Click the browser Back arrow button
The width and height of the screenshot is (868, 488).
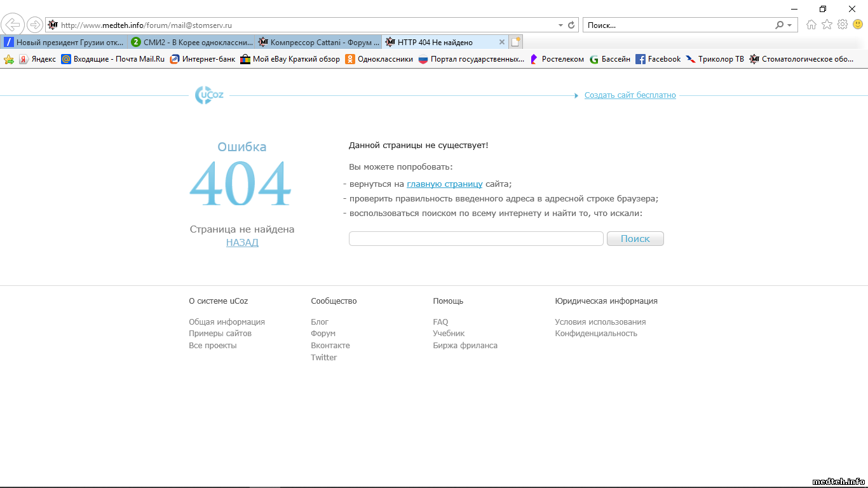click(13, 25)
